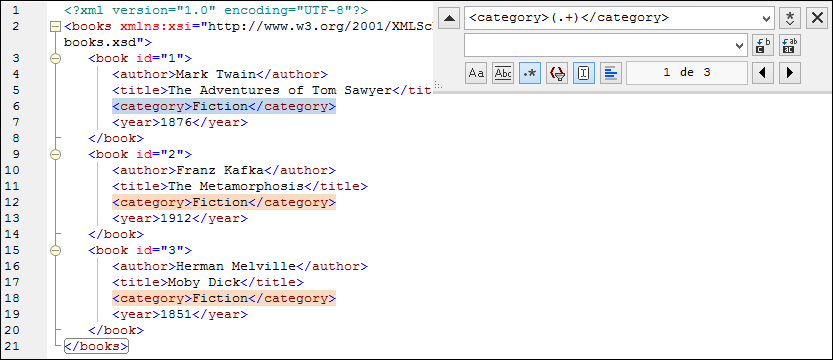Open the replace term history dropdown

[739, 45]
